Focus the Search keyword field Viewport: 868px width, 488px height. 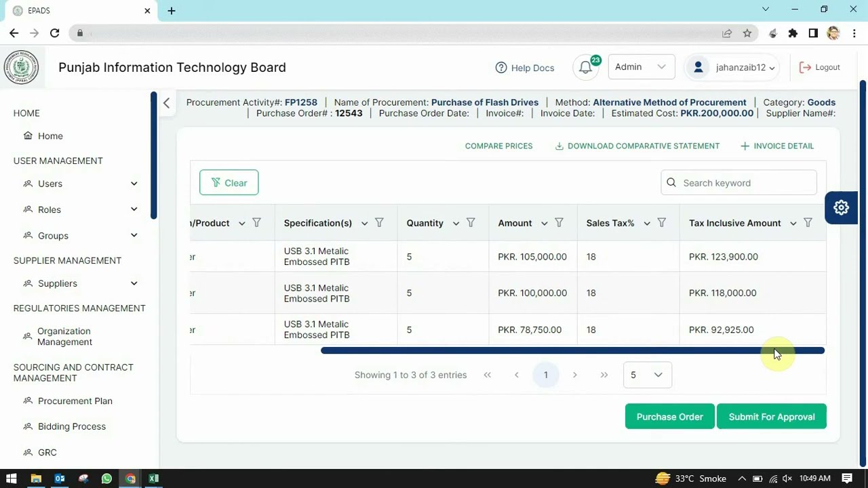tap(738, 182)
